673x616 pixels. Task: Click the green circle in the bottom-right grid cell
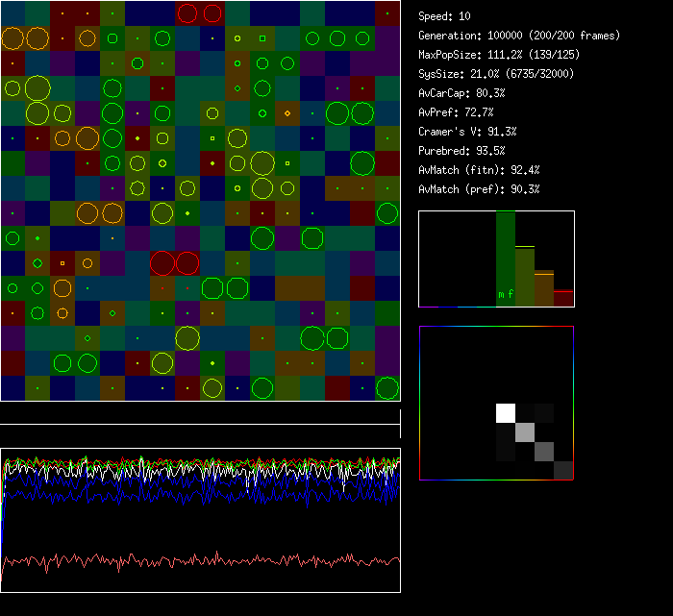[387, 388]
